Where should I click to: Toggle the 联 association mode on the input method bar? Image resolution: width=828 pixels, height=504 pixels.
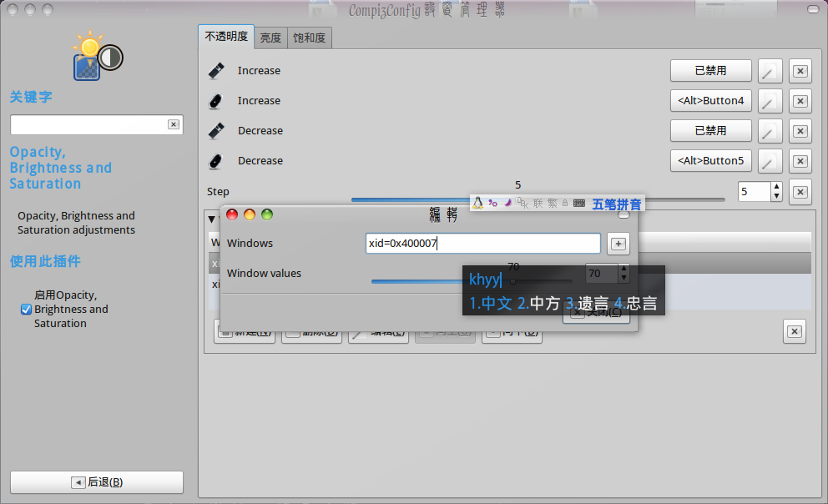538,203
